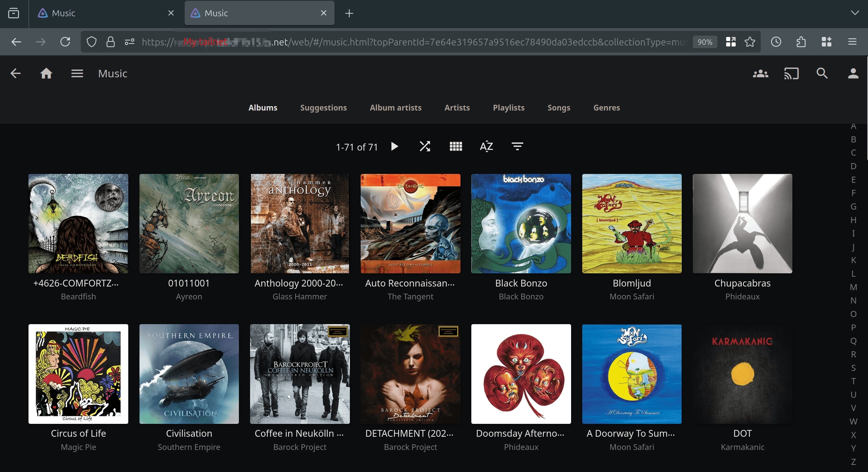Open the hamburger navigation menu

77,73
